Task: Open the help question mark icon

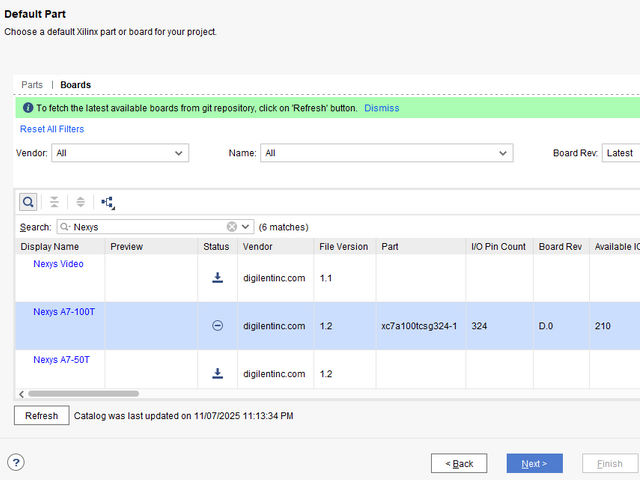Action: (x=16, y=462)
